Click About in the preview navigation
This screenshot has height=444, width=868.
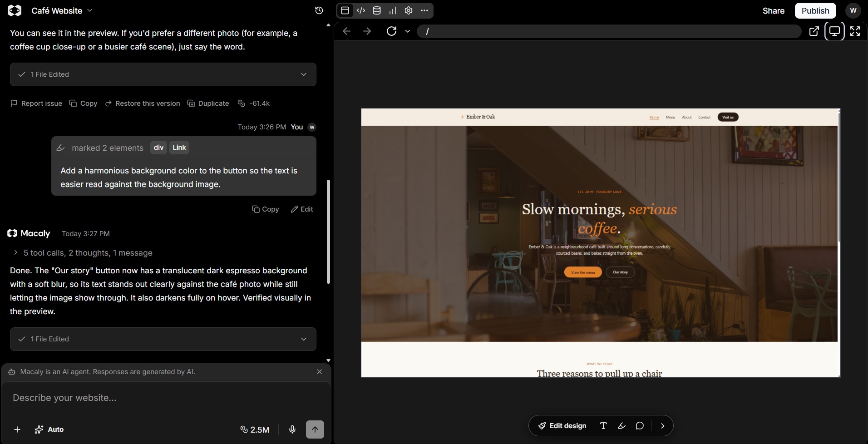[x=687, y=117]
